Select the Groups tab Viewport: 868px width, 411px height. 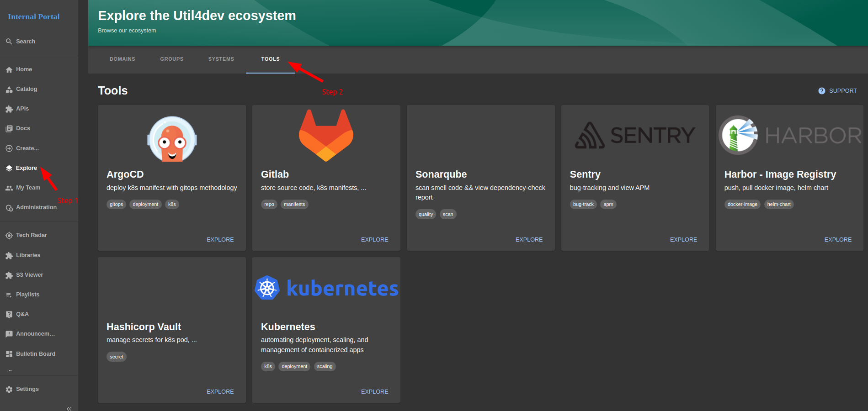[x=171, y=59]
